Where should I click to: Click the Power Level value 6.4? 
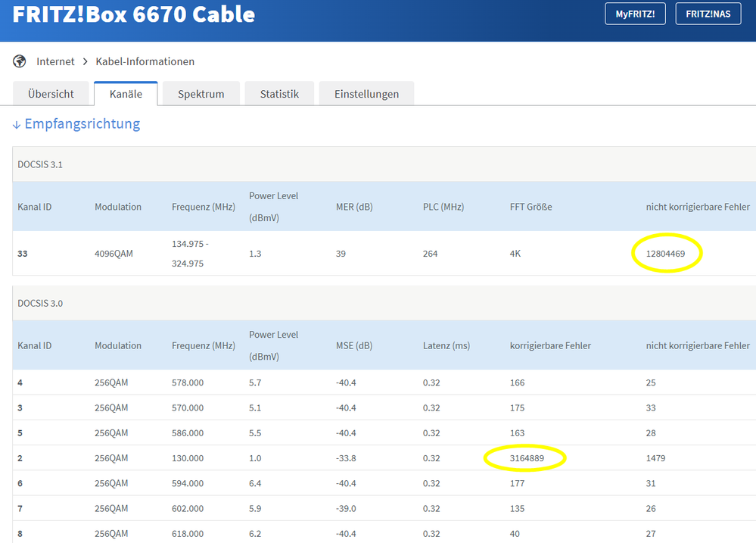point(255,483)
